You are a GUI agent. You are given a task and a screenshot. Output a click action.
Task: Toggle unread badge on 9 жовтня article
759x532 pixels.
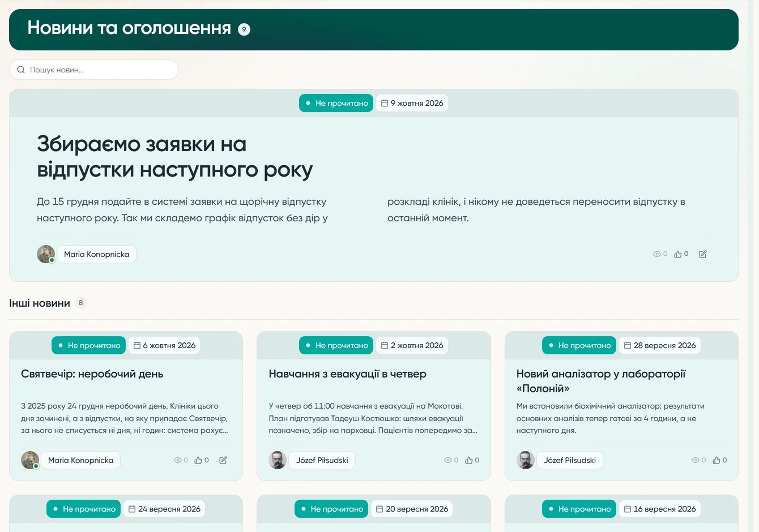coord(336,103)
